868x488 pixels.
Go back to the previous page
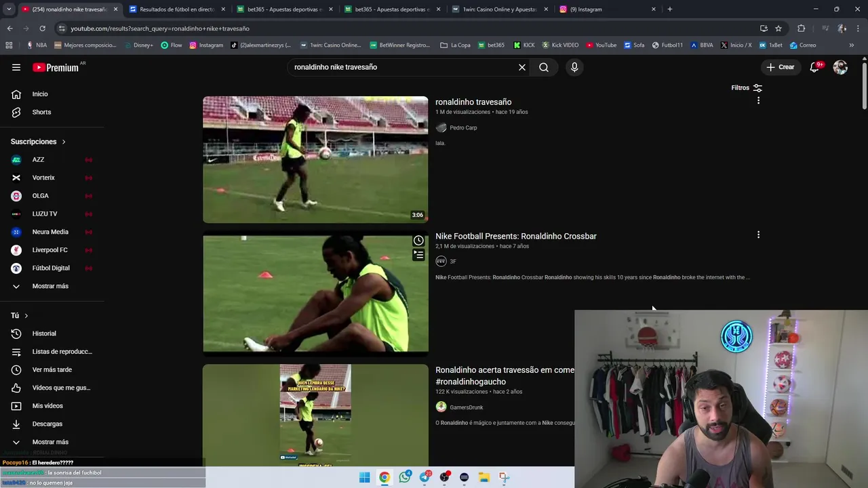coord(9,28)
